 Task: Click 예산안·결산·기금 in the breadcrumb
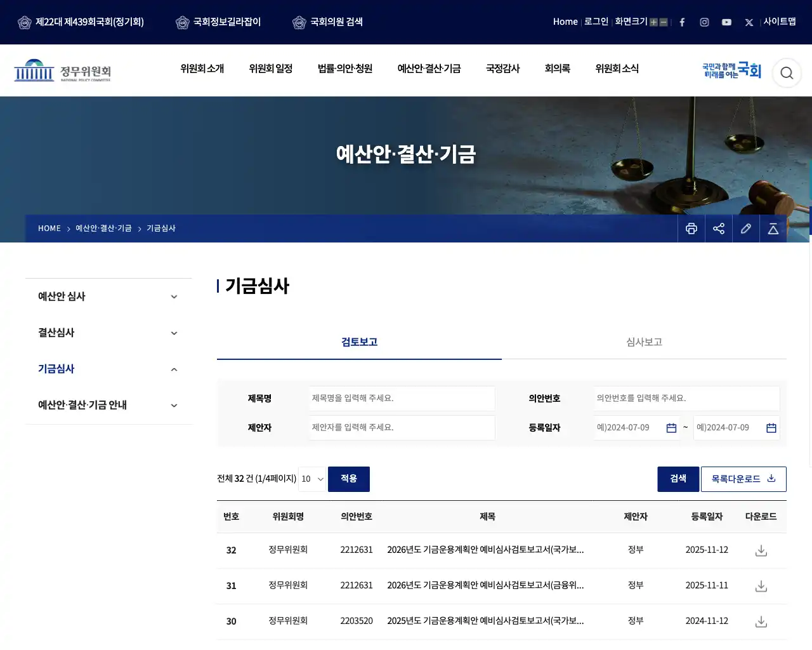103,229
